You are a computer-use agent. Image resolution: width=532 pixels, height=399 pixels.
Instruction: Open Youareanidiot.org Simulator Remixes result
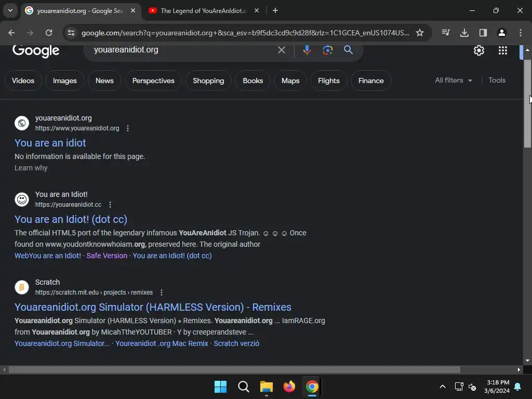153,307
